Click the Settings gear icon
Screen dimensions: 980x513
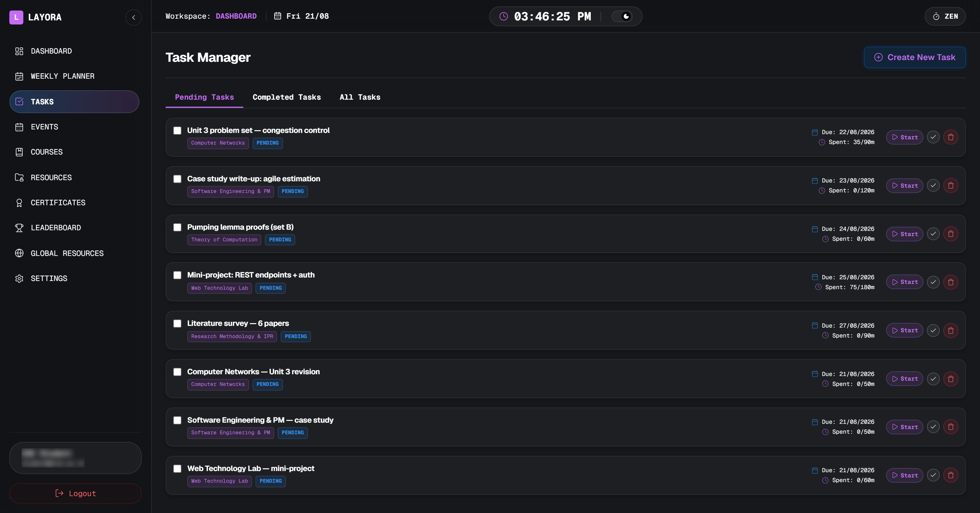point(19,278)
